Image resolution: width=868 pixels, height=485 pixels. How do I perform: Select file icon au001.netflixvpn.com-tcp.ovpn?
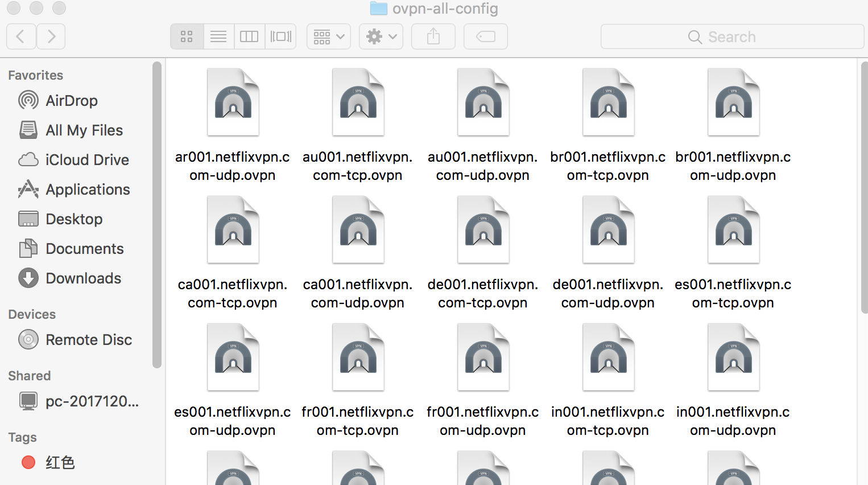(x=358, y=102)
